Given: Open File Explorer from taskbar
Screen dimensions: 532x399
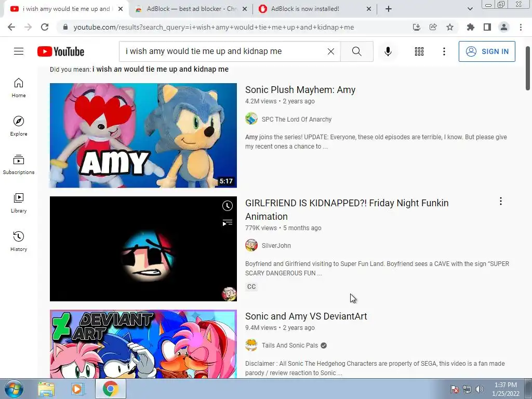Looking at the screenshot, I should [46, 389].
